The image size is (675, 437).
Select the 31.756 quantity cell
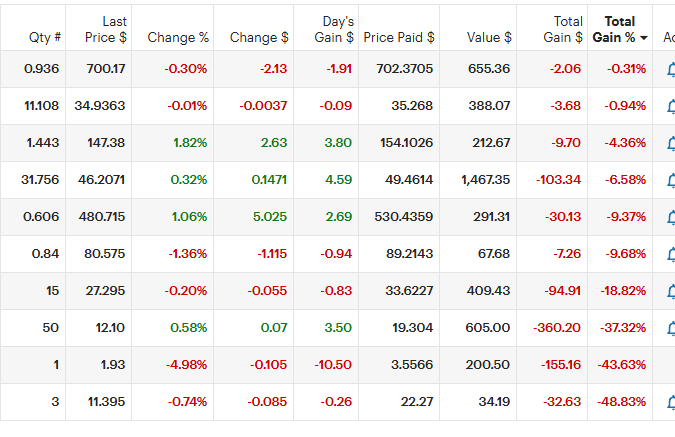click(x=33, y=180)
